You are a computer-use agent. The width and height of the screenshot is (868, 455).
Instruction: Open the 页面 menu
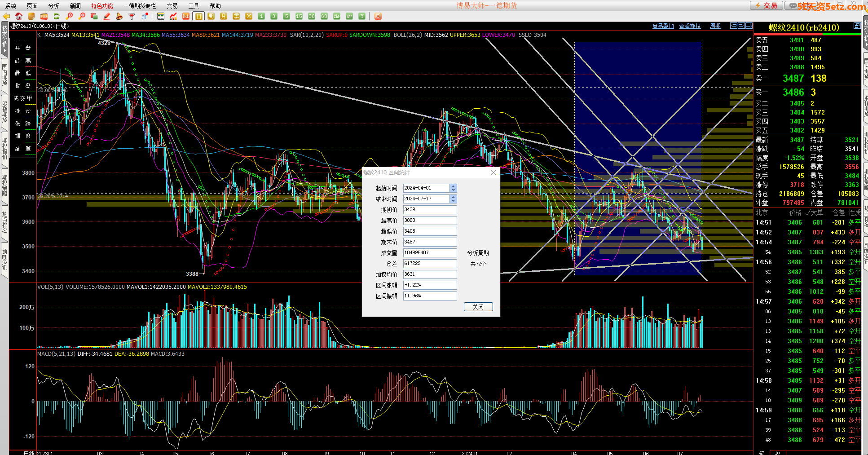click(32, 6)
